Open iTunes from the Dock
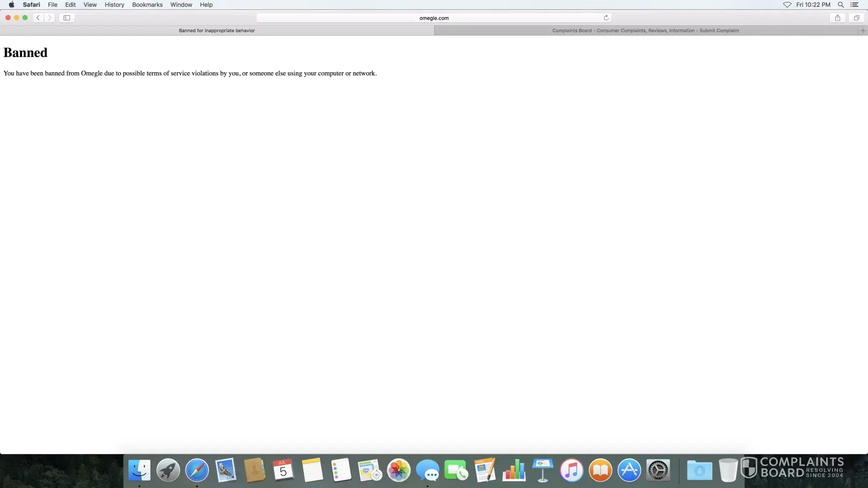The image size is (868, 488). (571, 470)
